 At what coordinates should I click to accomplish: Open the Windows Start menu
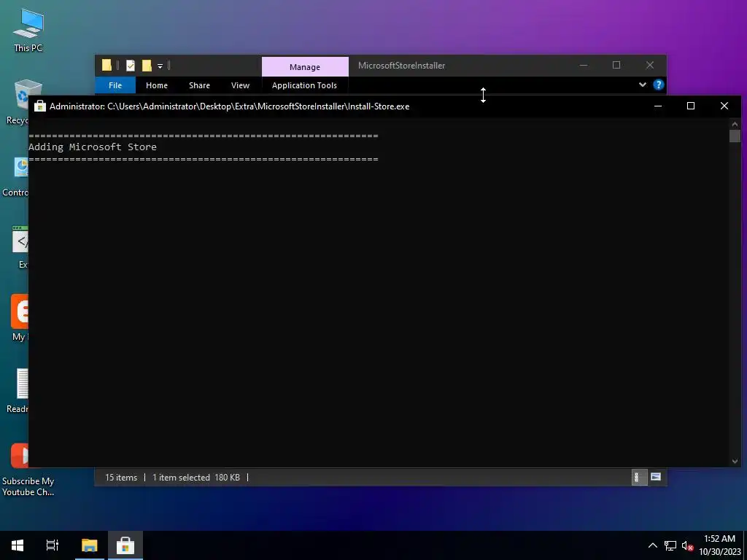pyautogui.click(x=18, y=545)
